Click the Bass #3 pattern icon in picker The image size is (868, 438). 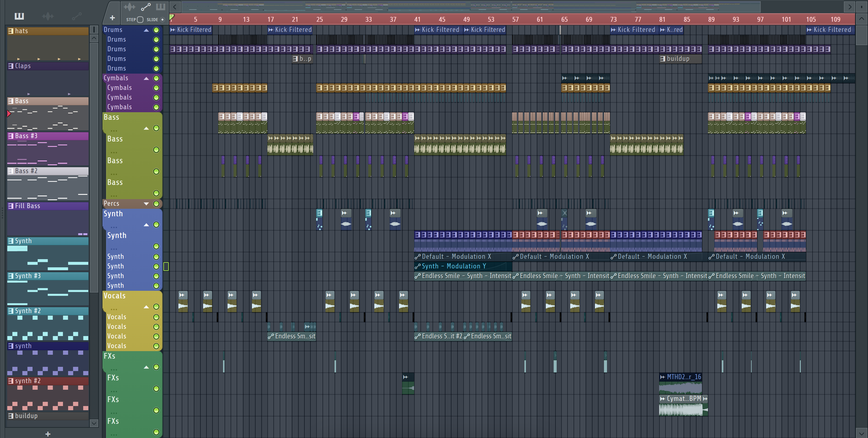pos(11,136)
